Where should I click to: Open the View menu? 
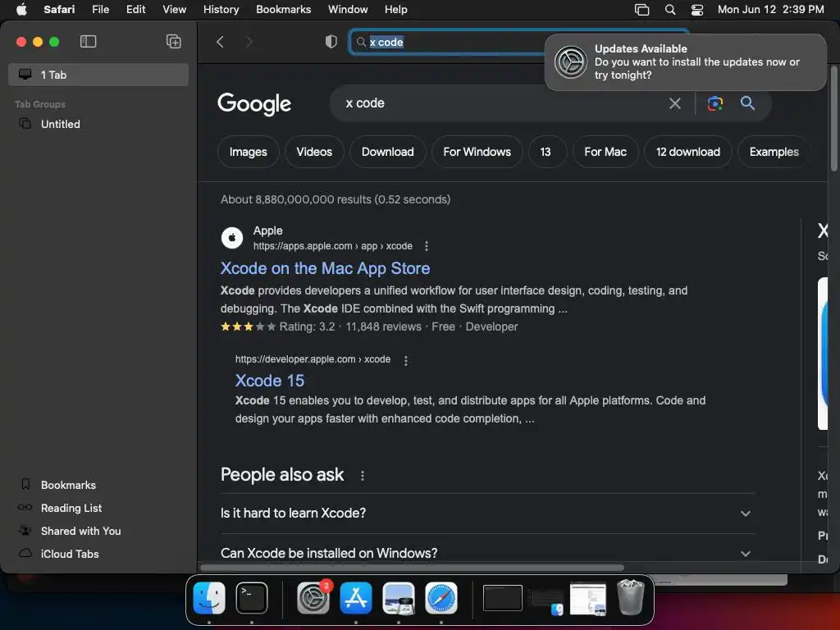[x=174, y=10]
